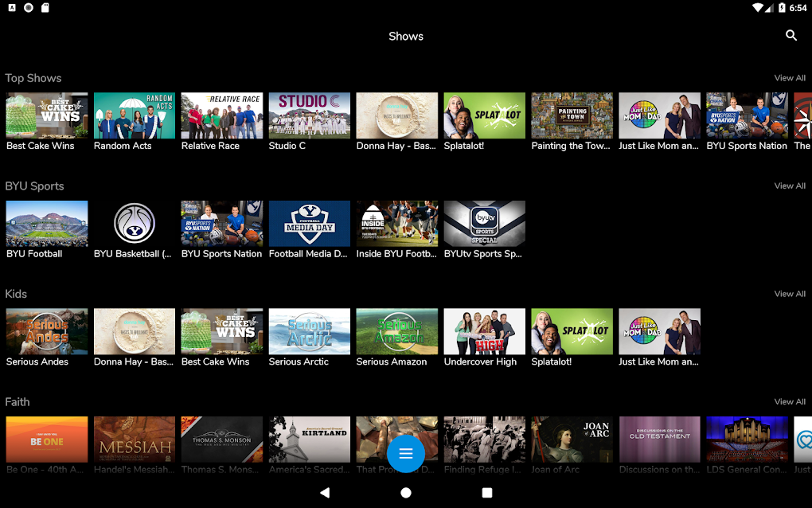Viewport: 812px width, 508px height.
Task: Open Serious Andes thumbnail
Action: [47, 331]
